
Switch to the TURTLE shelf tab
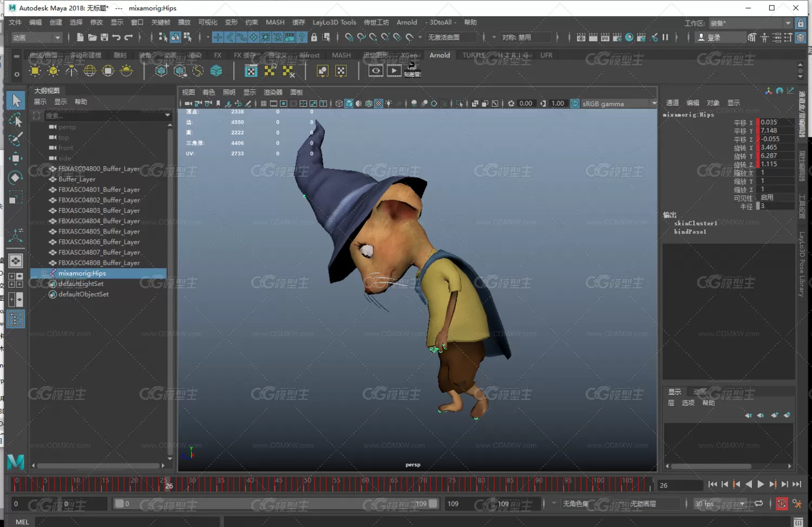tap(474, 55)
